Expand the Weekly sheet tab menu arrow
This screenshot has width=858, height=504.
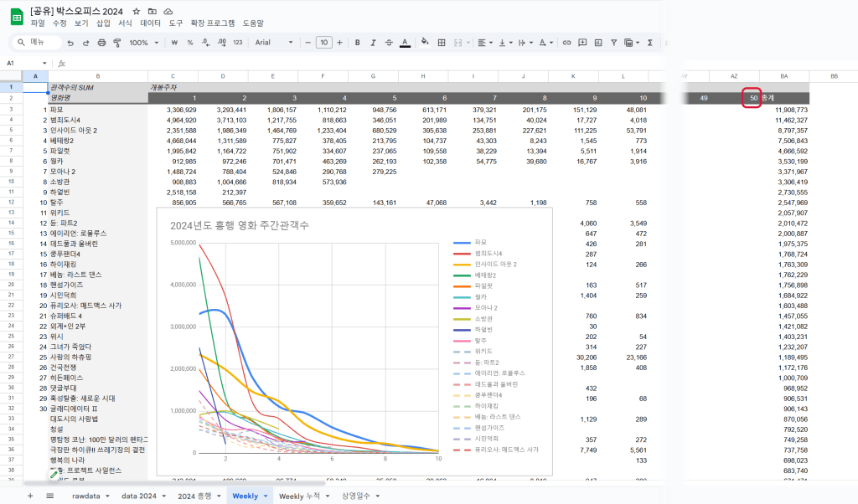266,496
